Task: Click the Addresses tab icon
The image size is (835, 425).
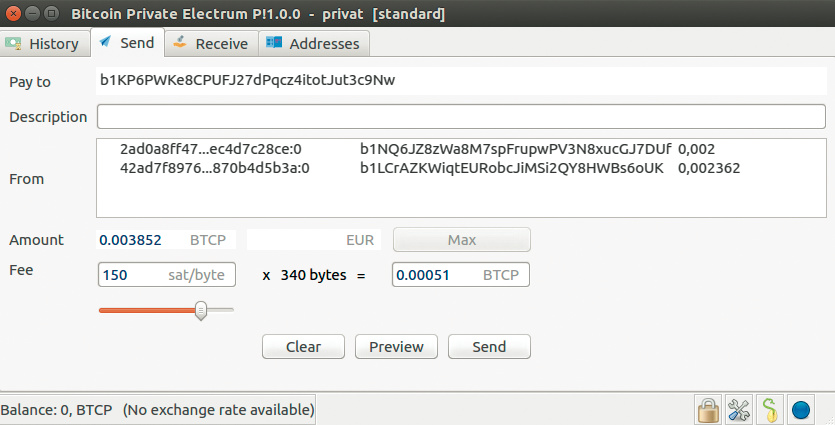Action: coord(274,43)
